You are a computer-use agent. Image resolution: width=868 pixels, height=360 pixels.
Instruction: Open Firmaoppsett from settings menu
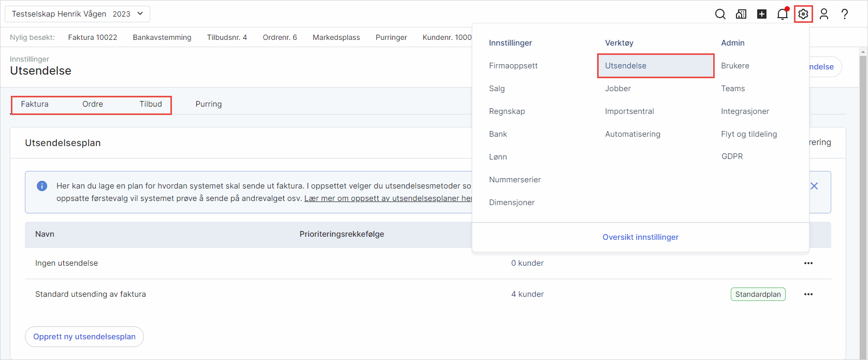513,66
